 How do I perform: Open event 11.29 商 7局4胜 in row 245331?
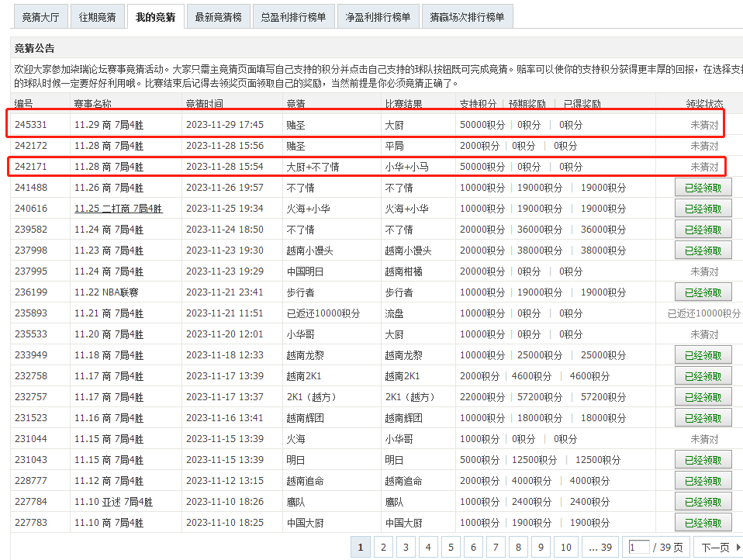pyautogui.click(x=109, y=125)
